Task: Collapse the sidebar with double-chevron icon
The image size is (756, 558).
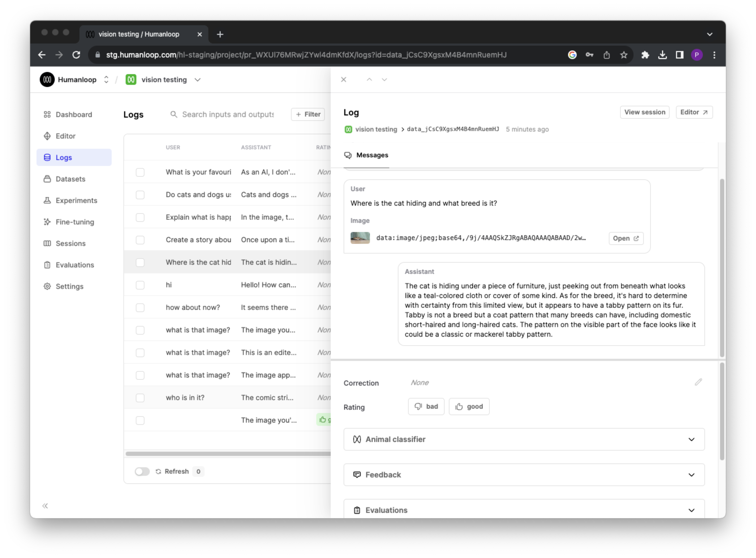Action: (x=45, y=506)
